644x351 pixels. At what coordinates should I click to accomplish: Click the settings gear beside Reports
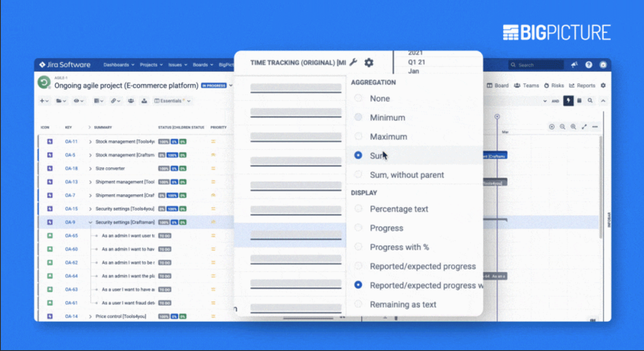603,85
